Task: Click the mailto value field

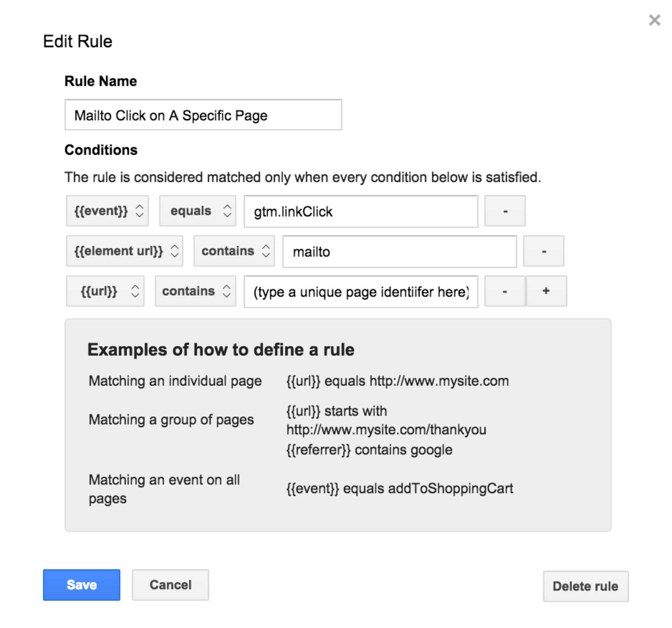Action: (x=400, y=252)
